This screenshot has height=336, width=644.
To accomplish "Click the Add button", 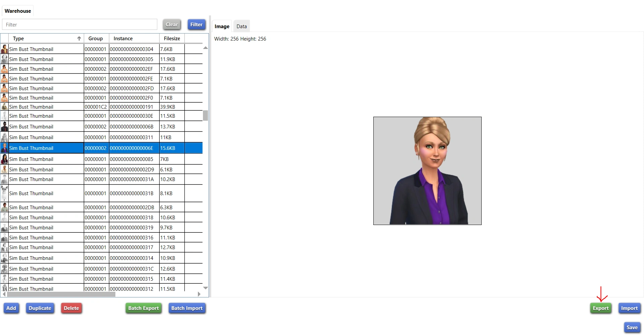I will click(11, 308).
